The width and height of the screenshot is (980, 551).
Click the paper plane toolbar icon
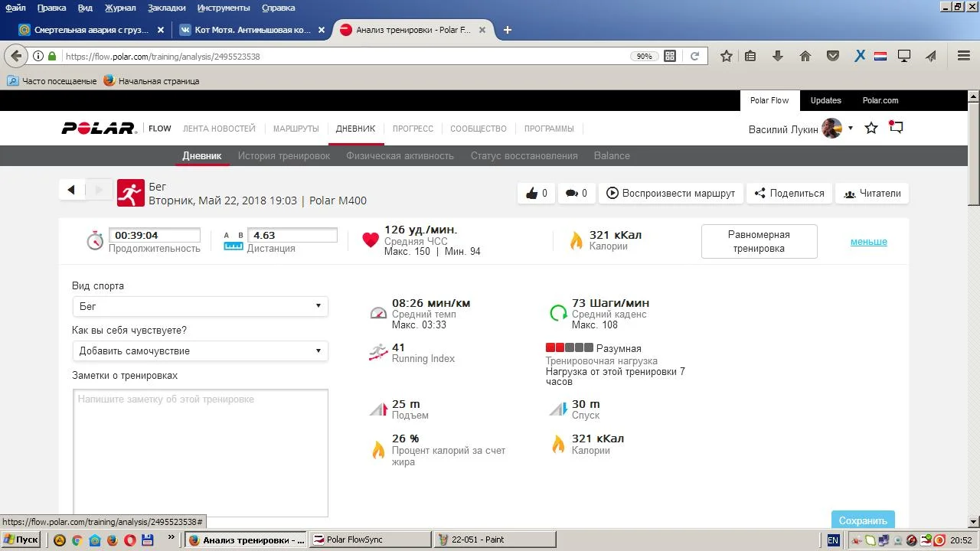[931, 56]
